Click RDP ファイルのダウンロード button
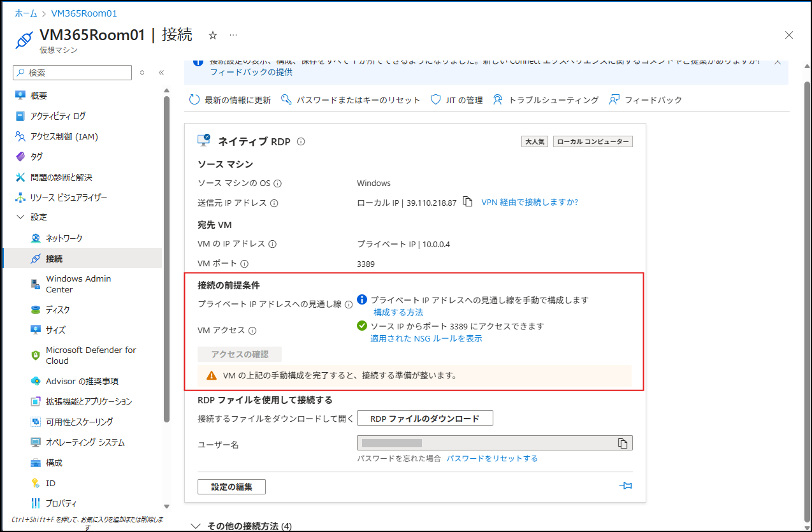 pyautogui.click(x=424, y=419)
